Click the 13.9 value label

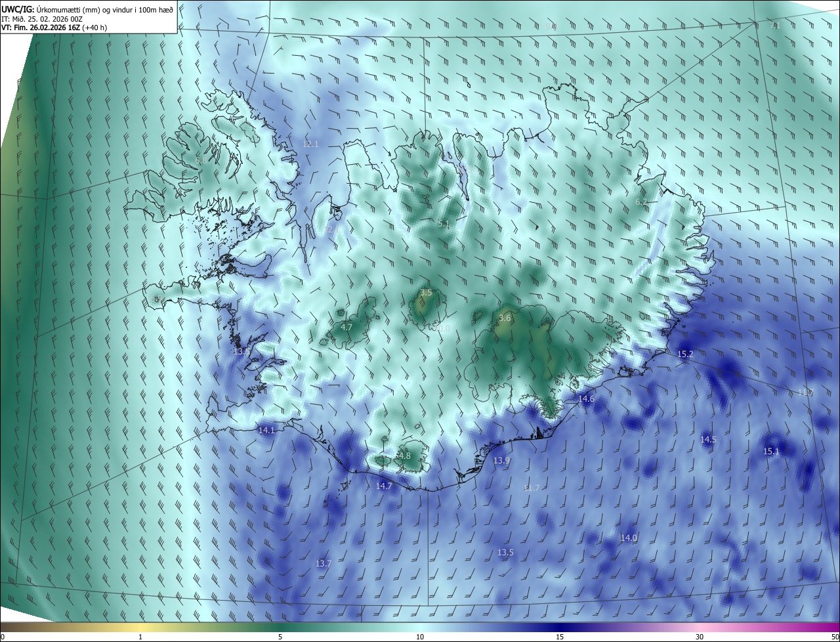click(x=501, y=461)
